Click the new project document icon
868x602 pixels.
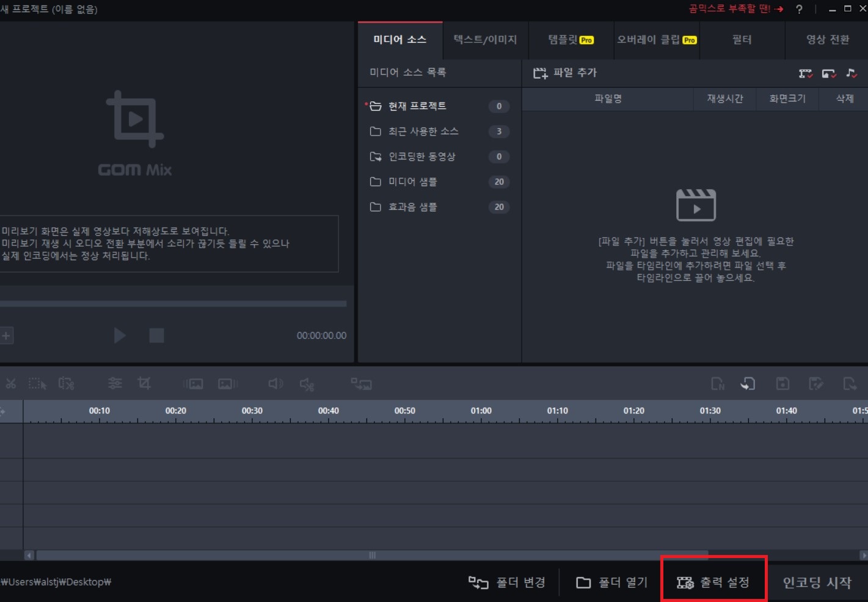tap(718, 384)
